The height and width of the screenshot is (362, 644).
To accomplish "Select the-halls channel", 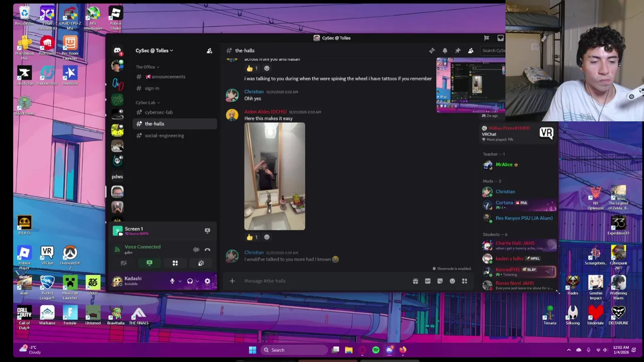I will (175, 124).
